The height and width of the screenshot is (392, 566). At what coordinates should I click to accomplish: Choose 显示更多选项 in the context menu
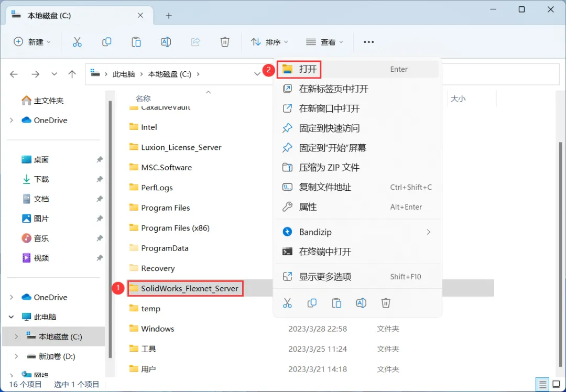(x=357, y=277)
